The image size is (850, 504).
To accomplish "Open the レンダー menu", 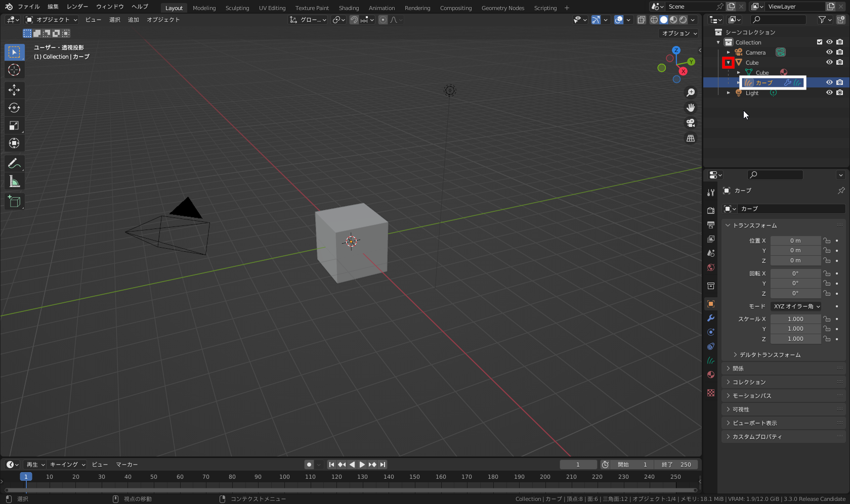I will click(77, 7).
